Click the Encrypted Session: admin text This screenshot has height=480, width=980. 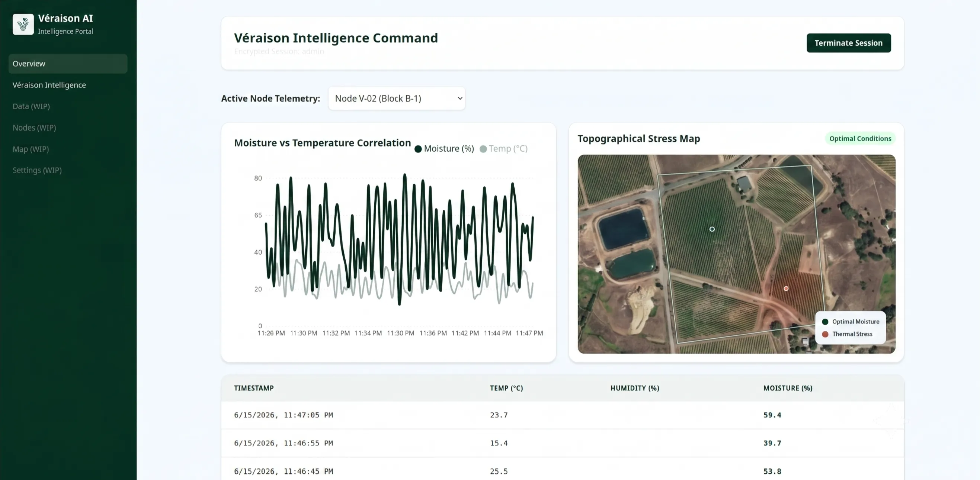tap(279, 51)
